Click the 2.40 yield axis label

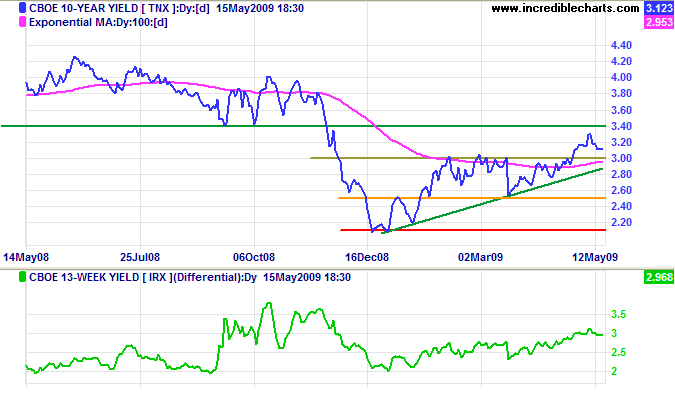click(621, 207)
